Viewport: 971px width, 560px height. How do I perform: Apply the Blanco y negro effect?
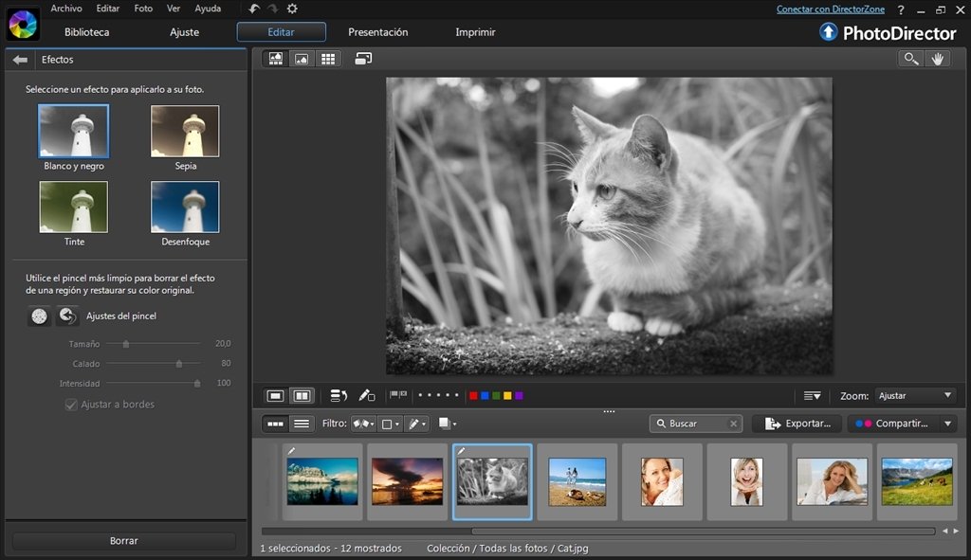(74, 131)
